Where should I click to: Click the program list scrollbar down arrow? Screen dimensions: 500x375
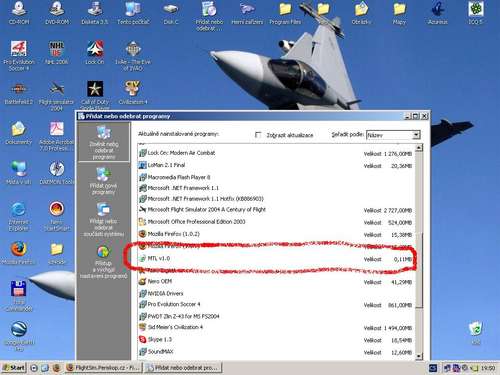click(419, 356)
